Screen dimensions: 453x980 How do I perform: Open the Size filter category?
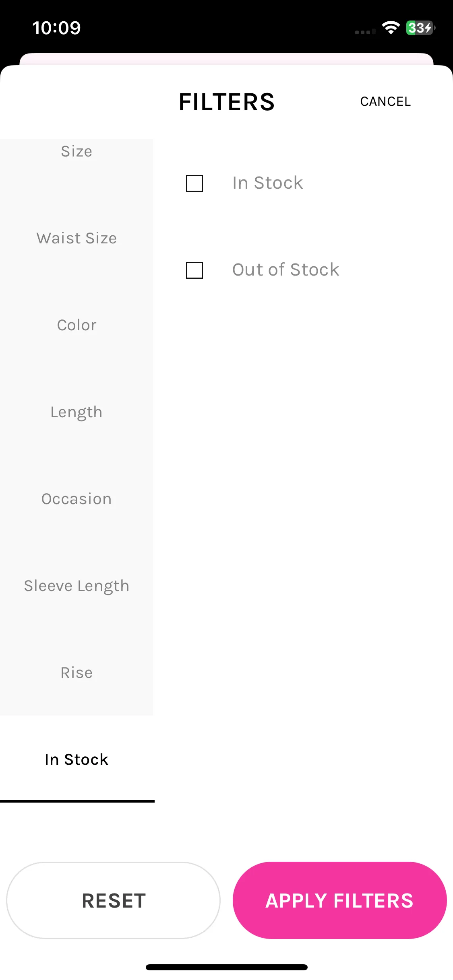[77, 152]
